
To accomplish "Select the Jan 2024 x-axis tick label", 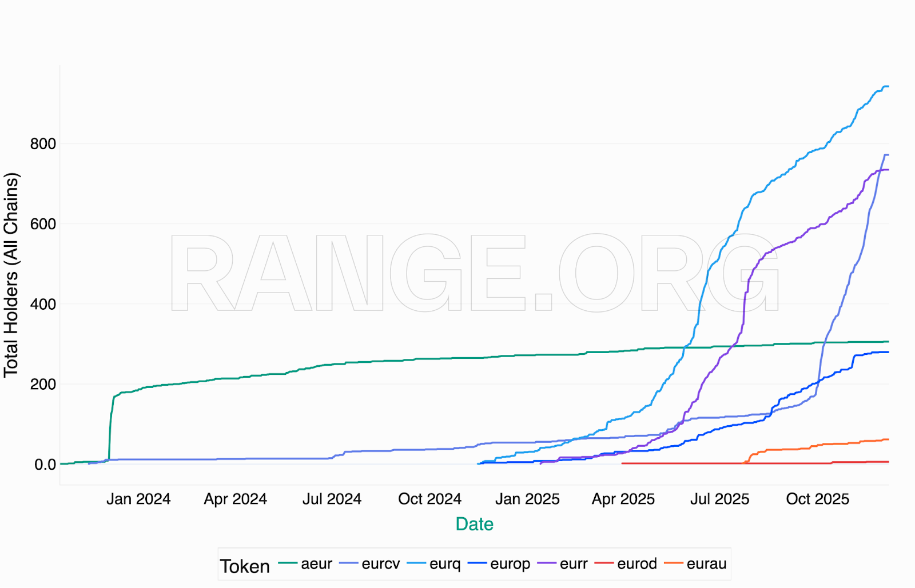I will [138, 499].
